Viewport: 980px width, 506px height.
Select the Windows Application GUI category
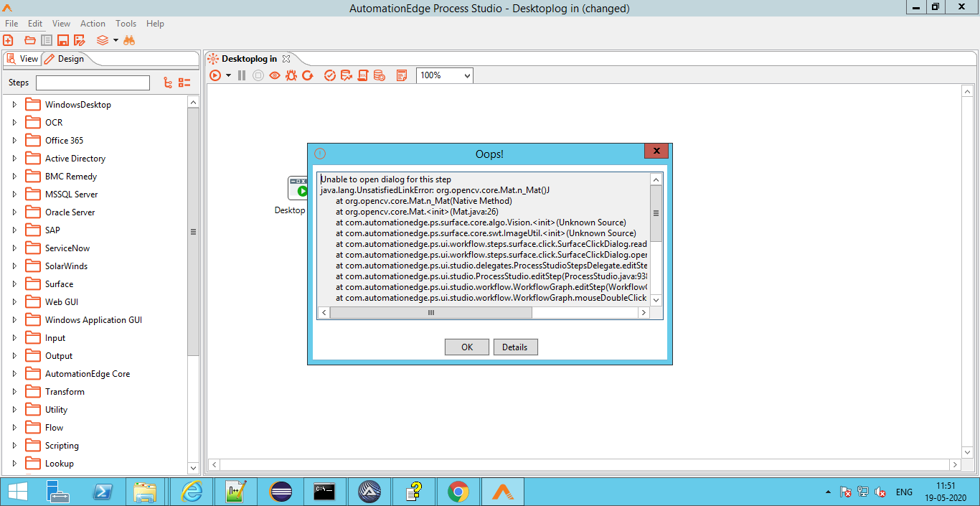[93, 320]
